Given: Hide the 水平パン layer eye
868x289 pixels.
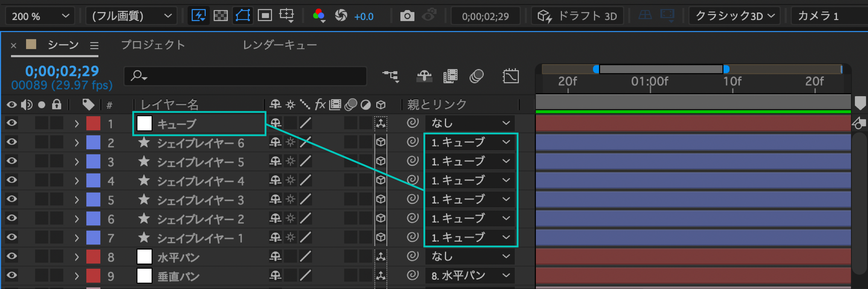Looking at the screenshot, I should click(12, 256).
